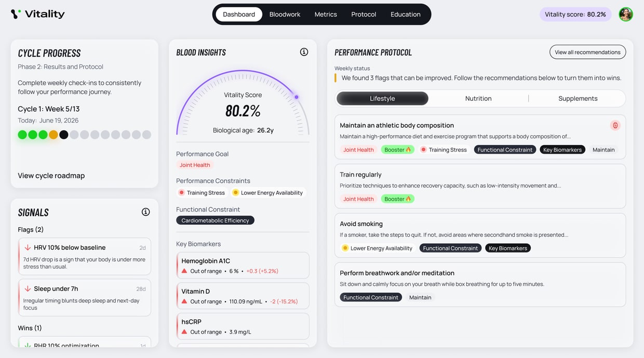Open the Signals info icon
This screenshot has height=358, width=644.
click(x=145, y=212)
